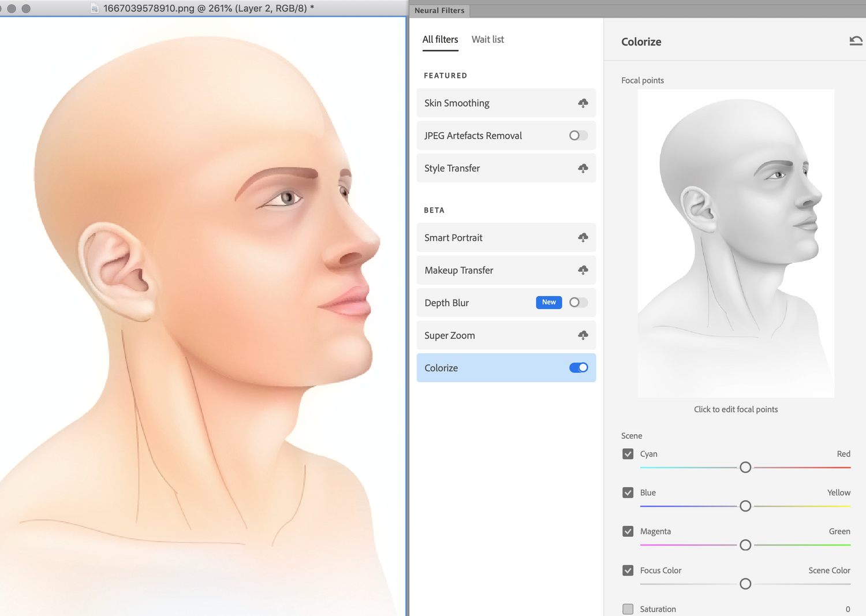Uncheck the Blue/Yellow checkbox
Viewport: 866px width, 616px height.
628,492
